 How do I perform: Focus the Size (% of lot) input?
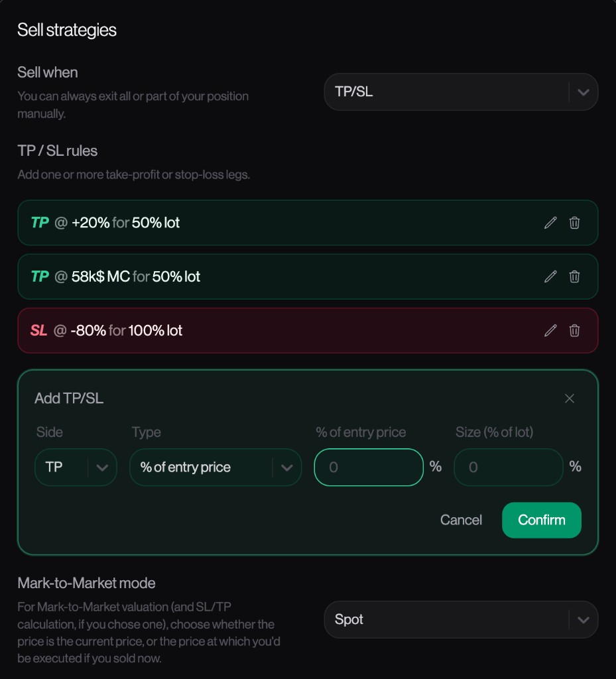pyautogui.click(x=508, y=467)
